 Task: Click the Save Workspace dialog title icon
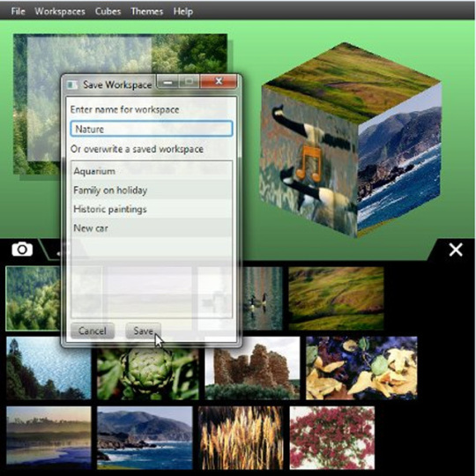pos(72,85)
